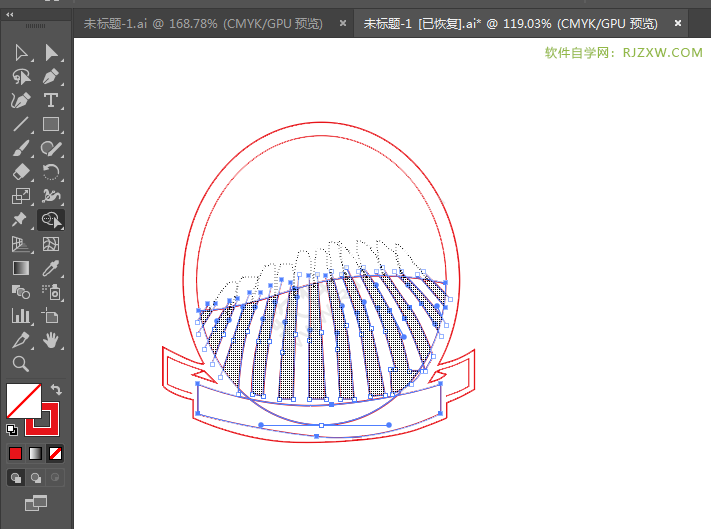Choose the Puppet Warp pin tool
Image resolution: width=711 pixels, height=529 pixels.
(x=21, y=220)
